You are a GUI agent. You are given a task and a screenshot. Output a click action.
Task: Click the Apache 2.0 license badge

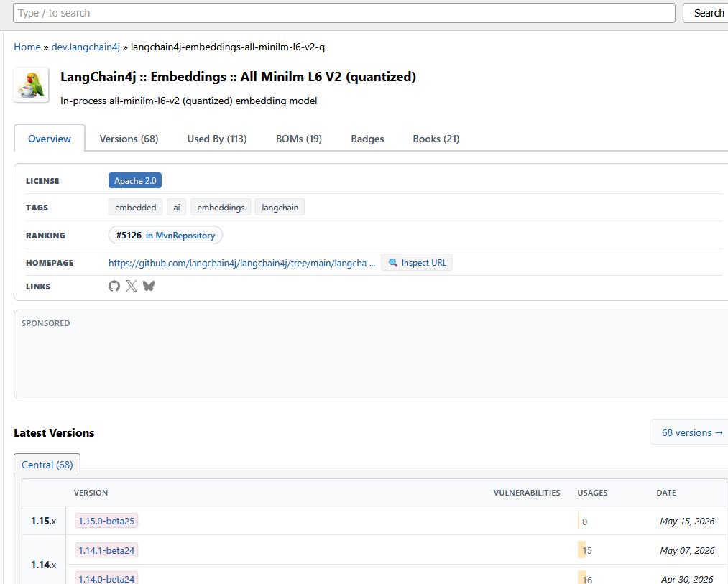pos(135,180)
